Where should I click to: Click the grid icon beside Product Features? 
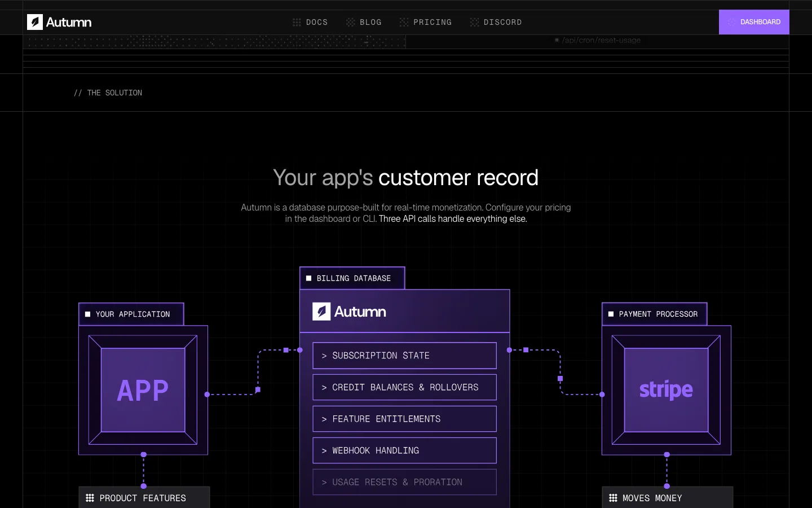[x=90, y=498]
